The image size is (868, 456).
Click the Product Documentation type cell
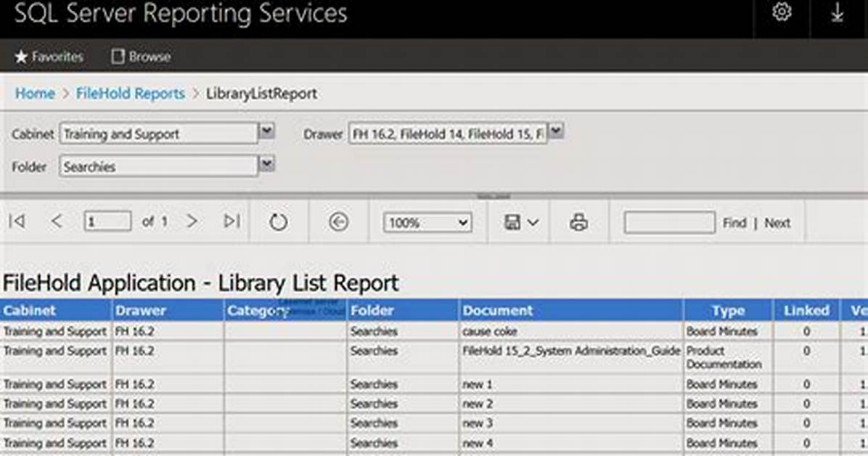point(728,357)
